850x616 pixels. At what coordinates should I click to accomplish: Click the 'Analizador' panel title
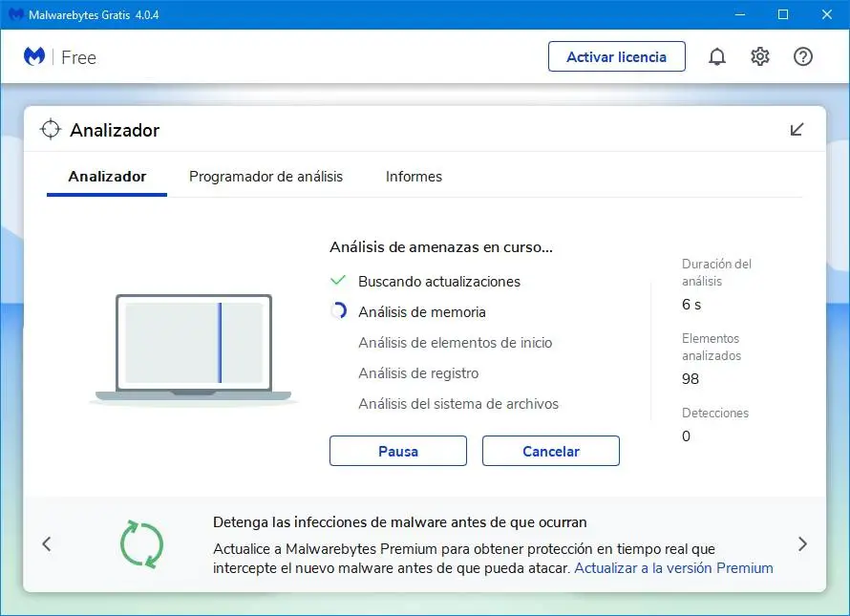click(115, 130)
